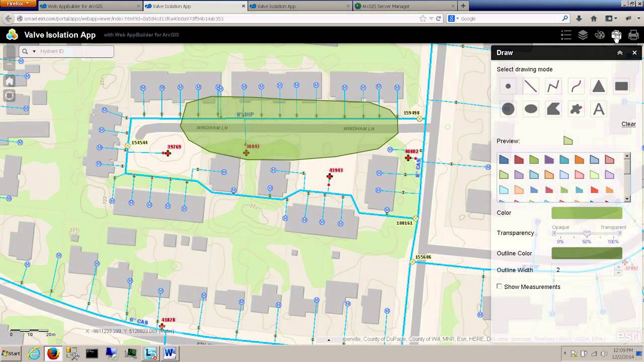The height and width of the screenshot is (362, 644).
Task: Open the Firefox menu dropdown
Action: click(18, 4)
